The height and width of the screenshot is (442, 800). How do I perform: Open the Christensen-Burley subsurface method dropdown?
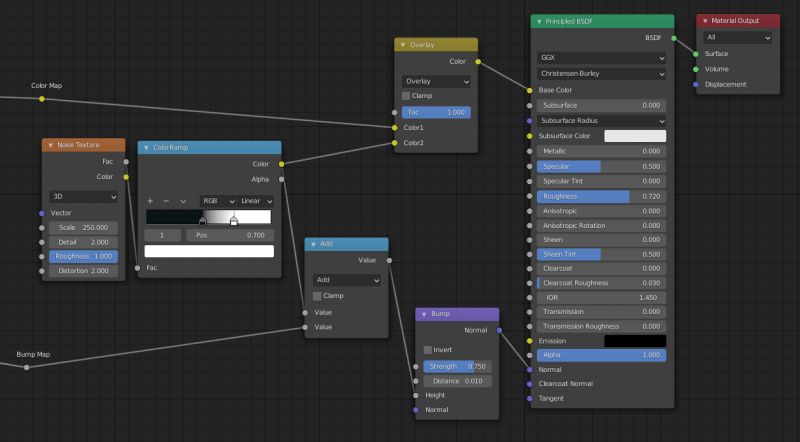tap(602, 74)
